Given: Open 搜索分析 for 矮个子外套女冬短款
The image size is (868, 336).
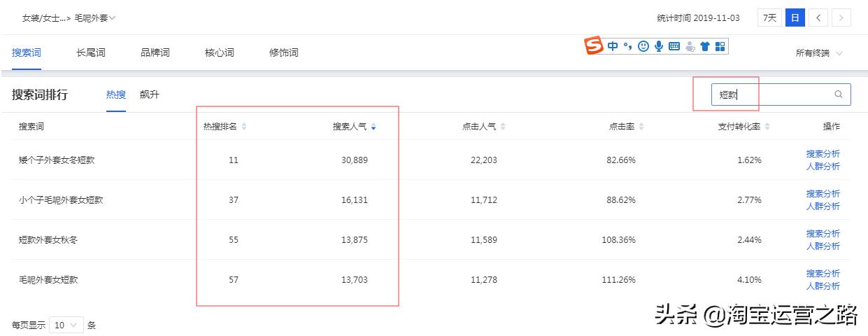Looking at the screenshot, I should click(x=823, y=154).
